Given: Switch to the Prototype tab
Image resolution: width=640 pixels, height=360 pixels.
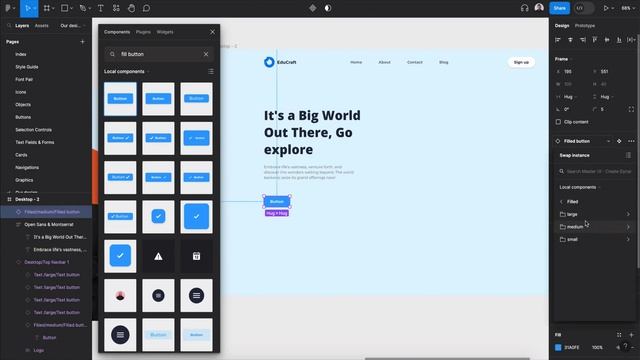Looking at the screenshot, I should [584, 25].
